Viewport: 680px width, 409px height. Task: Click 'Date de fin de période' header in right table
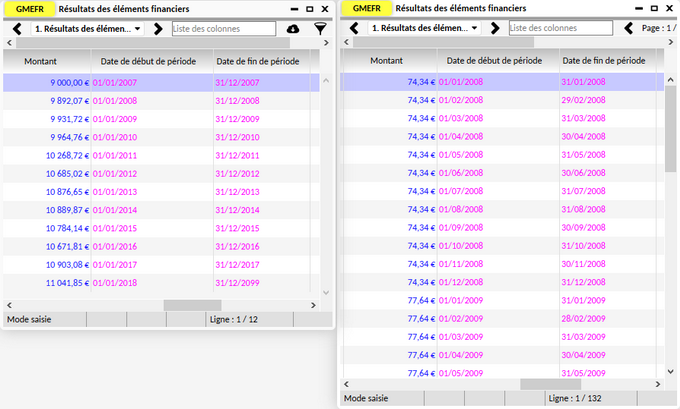click(603, 61)
